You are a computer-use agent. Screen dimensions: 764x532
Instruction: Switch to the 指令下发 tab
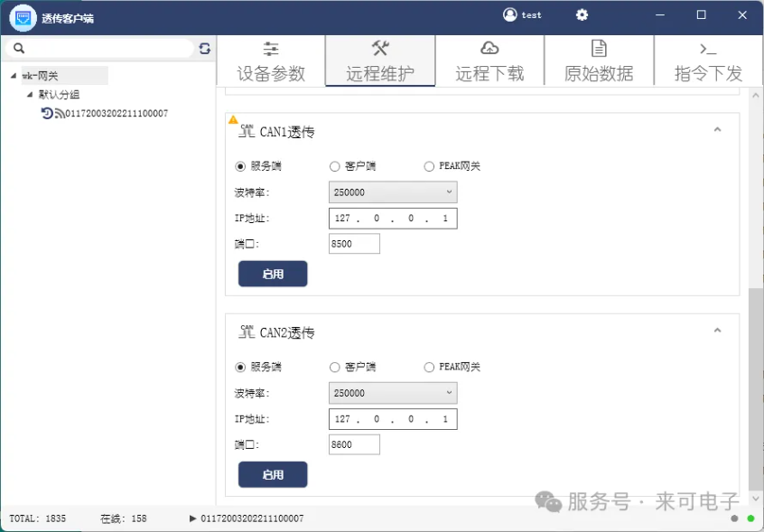coord(708,61)
